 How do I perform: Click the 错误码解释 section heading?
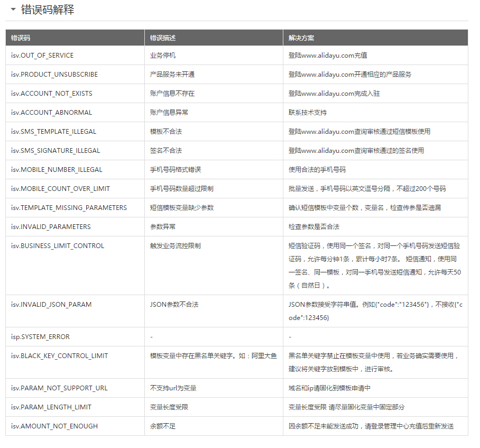[48, 10]
